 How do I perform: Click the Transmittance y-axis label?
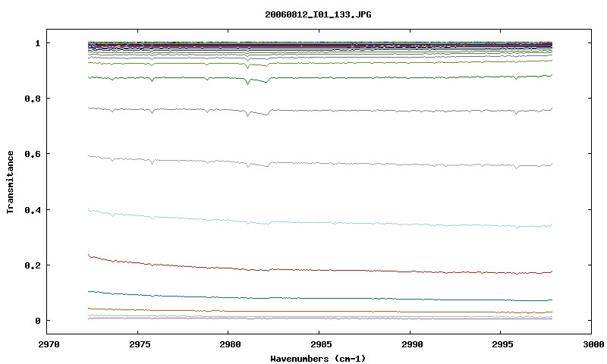(11, 182)
